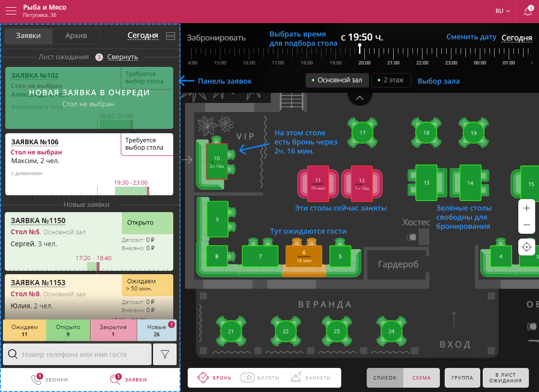Open notifications bell icon
The image size is (539, 392).
[x=528, y=11]
